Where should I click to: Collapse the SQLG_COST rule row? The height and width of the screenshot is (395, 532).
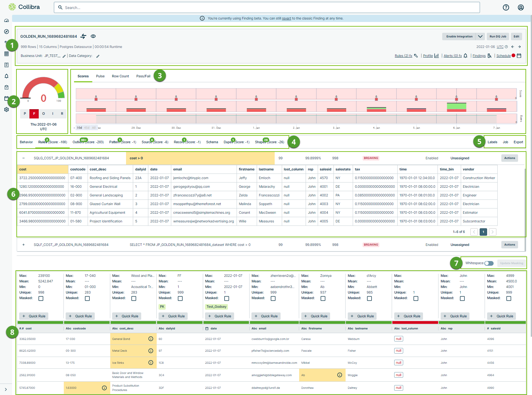(x=24, y=158)
